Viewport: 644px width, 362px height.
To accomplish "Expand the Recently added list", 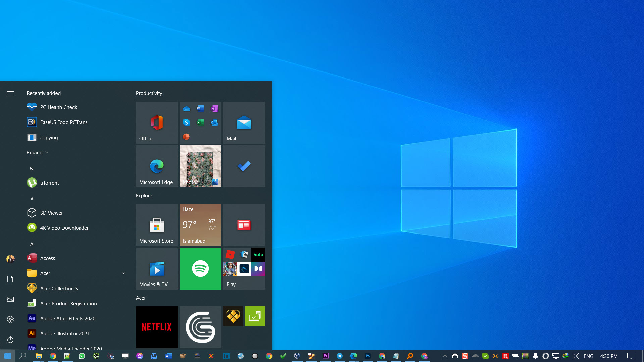I will 38,153.
